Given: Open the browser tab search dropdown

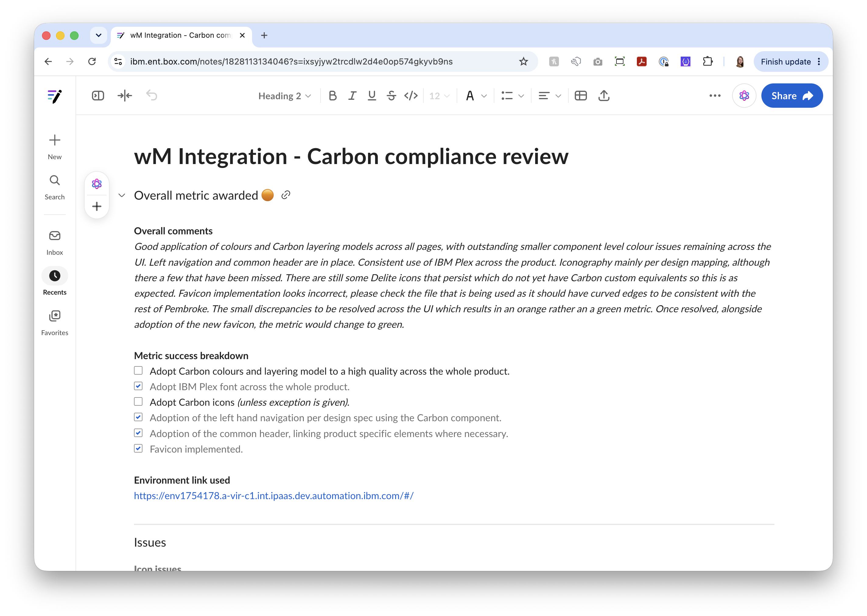Looking at the screenshot, I should tap(99, 35).
